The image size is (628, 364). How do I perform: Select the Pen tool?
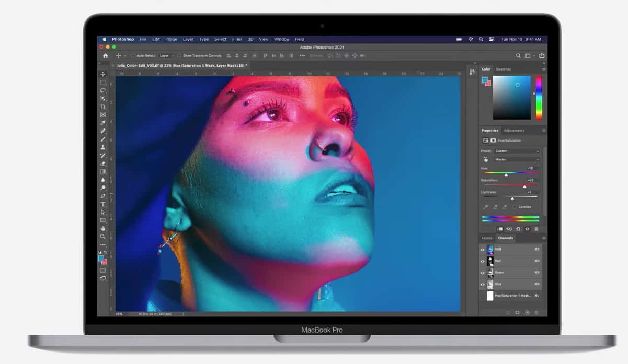click(103, 196)
